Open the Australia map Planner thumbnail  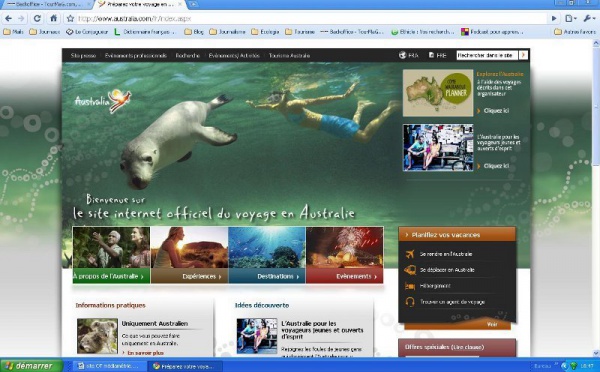pos(438,93)
